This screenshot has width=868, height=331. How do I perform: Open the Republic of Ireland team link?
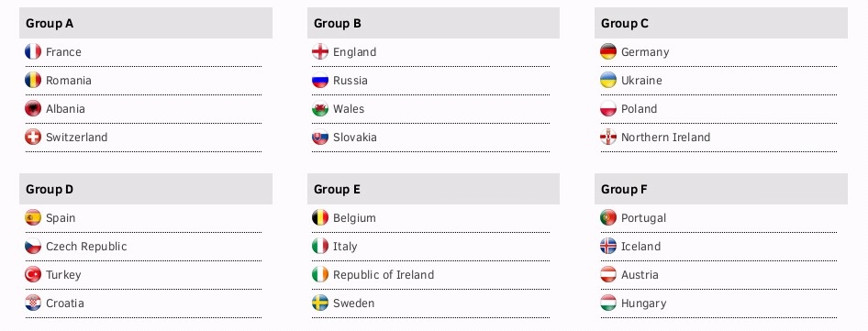(x=383, y=275)
